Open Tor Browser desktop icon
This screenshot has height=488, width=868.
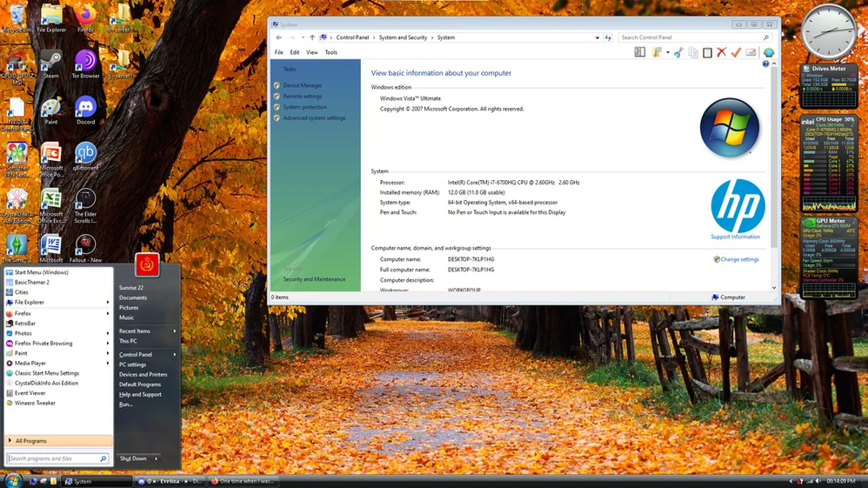point(85,65)
